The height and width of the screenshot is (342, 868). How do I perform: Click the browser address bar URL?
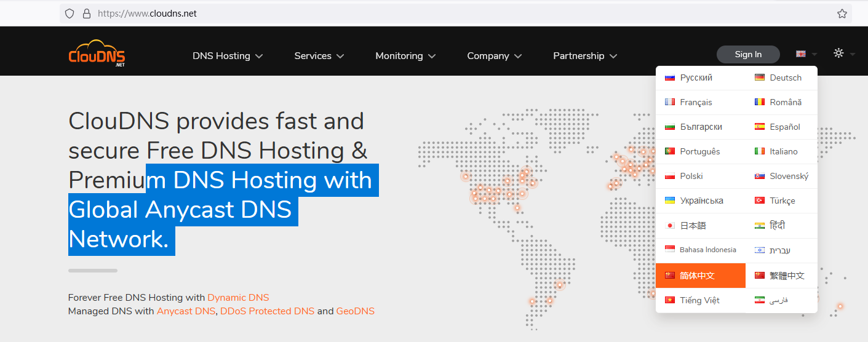pos(148,14)
